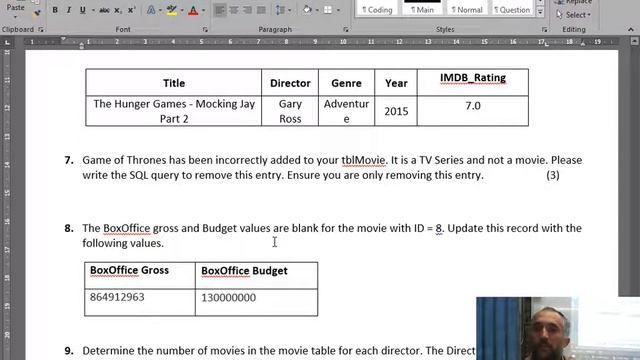Click 'BoxOffice Budget' header cell
Screen dimensions: 640x360
[256, 276]
